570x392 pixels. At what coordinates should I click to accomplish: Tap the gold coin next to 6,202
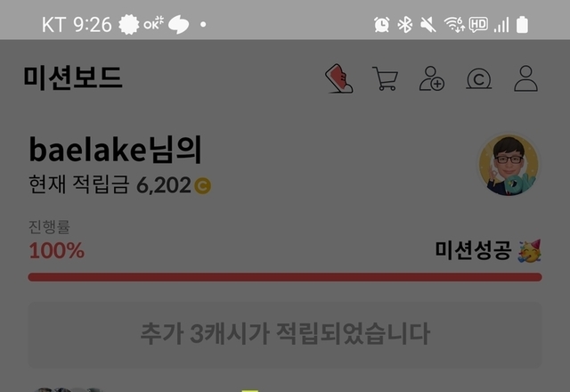[x=202, y=185]
